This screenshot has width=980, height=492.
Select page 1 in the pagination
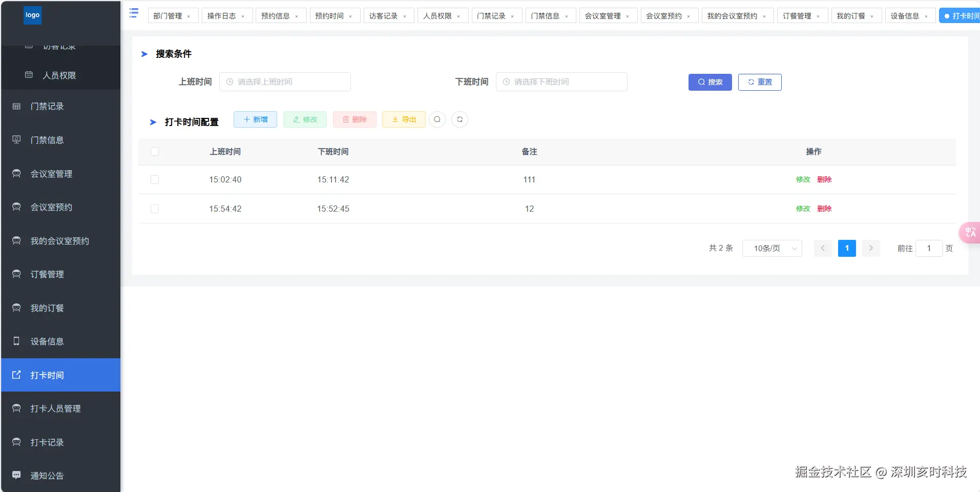(847, 248)
